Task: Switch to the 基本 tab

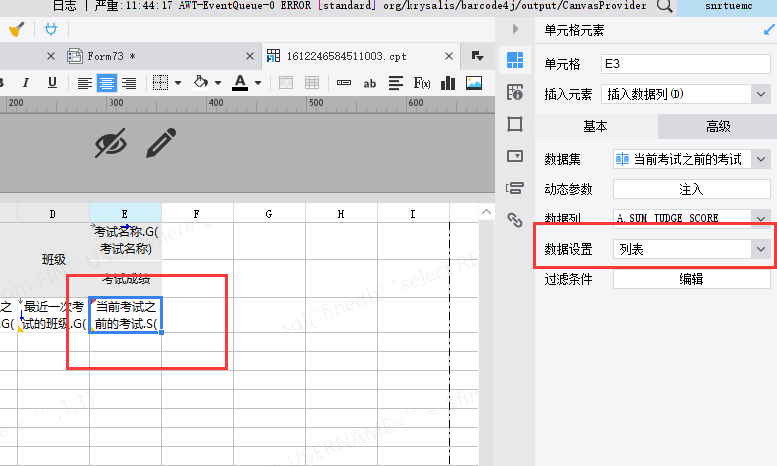Action: (596, 126)
